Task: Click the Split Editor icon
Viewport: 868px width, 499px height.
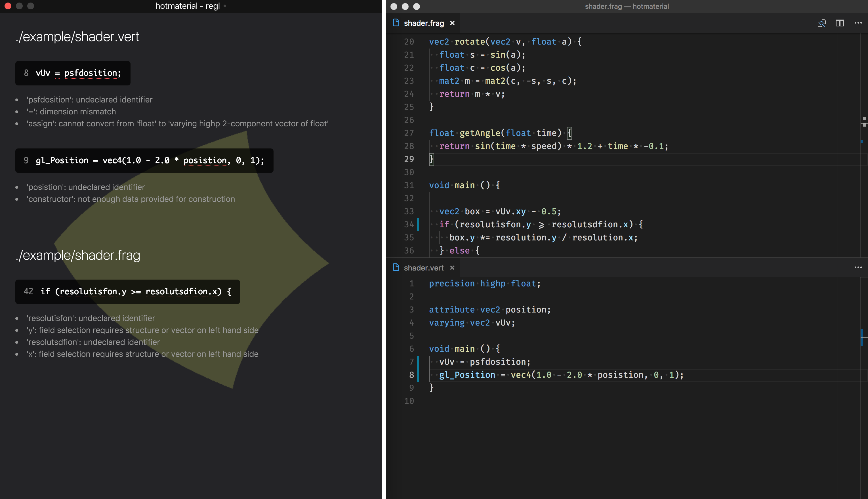Action: click(840, 23)
